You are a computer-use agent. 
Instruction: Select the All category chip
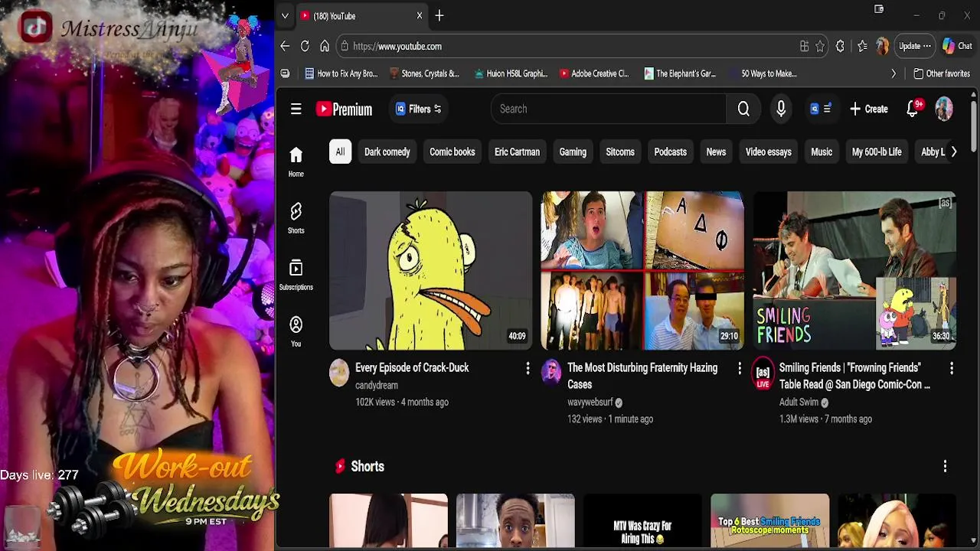[340, 152]
